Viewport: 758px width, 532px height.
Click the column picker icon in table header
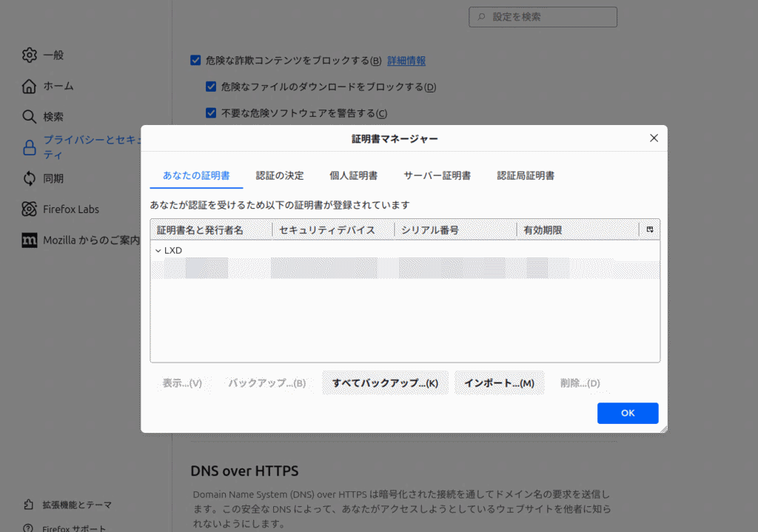coord(649,230)
